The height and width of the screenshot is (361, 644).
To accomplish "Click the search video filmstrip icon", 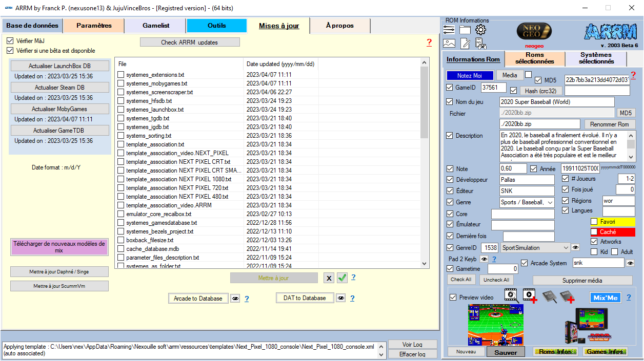I will point(510,294).
